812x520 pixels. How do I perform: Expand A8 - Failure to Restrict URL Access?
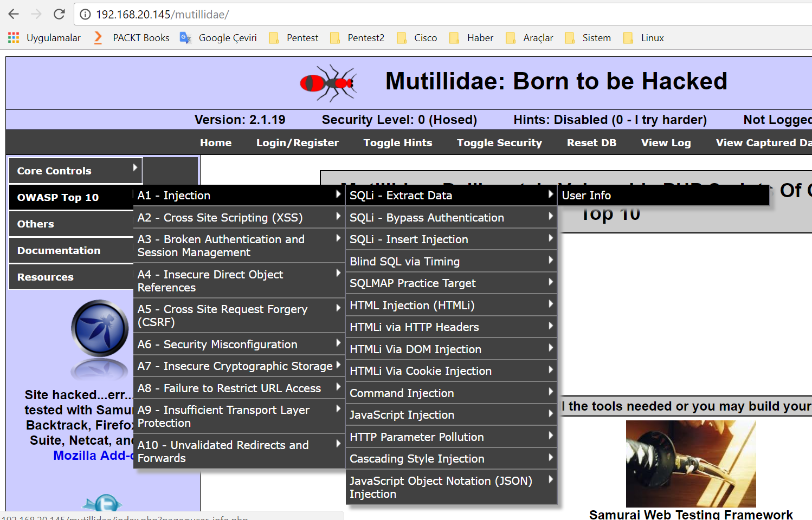coord(239,388)
